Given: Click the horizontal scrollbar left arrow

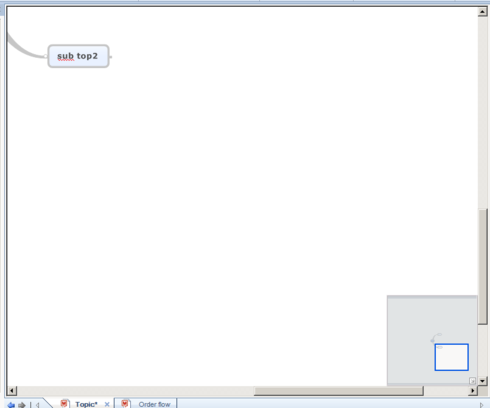Looking at the screenshot, I should (x=12, y=390).
